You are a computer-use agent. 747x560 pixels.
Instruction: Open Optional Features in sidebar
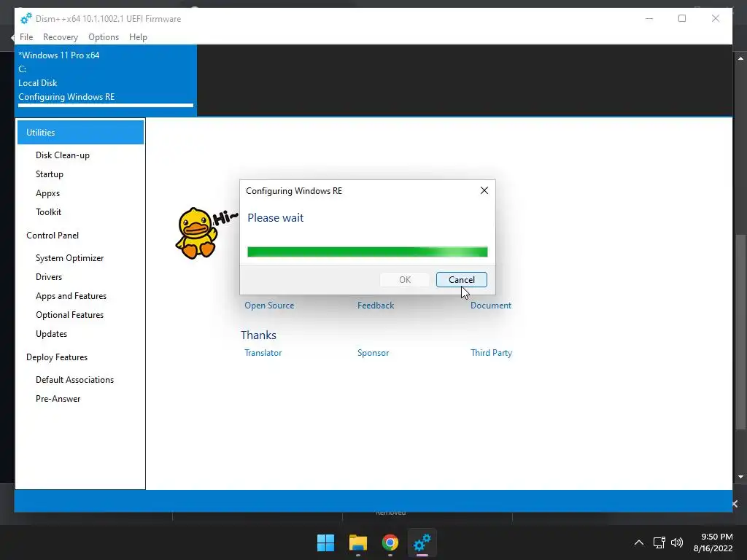tap(69, 315)
